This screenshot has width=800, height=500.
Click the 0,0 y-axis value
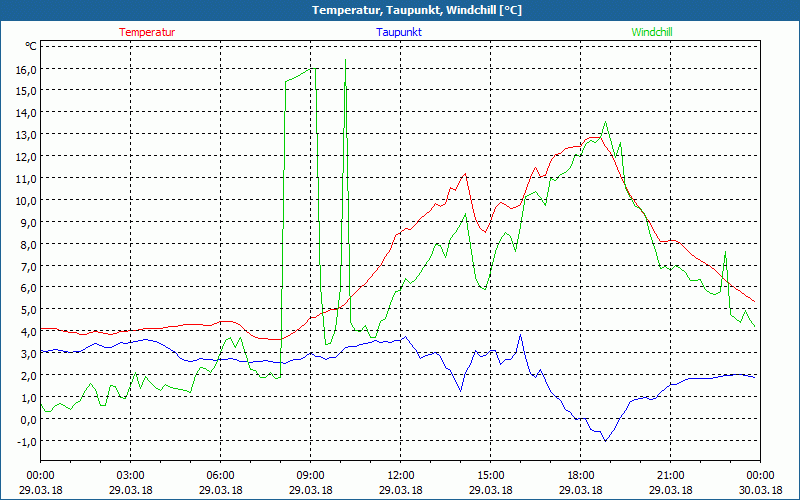coord(29,419)
